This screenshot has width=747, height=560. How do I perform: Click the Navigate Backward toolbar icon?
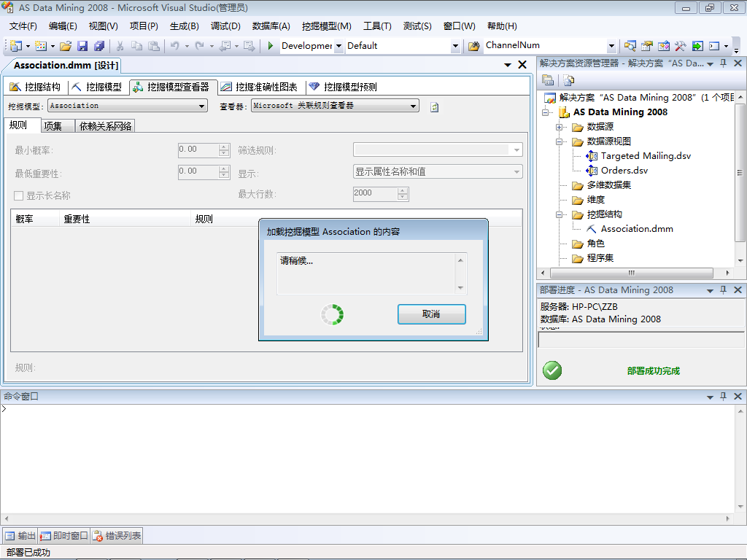pyautogui.click(x=225, y=46)
